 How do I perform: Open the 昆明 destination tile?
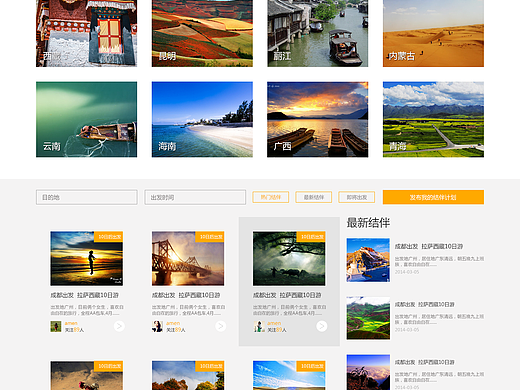(x=202, y=33)
